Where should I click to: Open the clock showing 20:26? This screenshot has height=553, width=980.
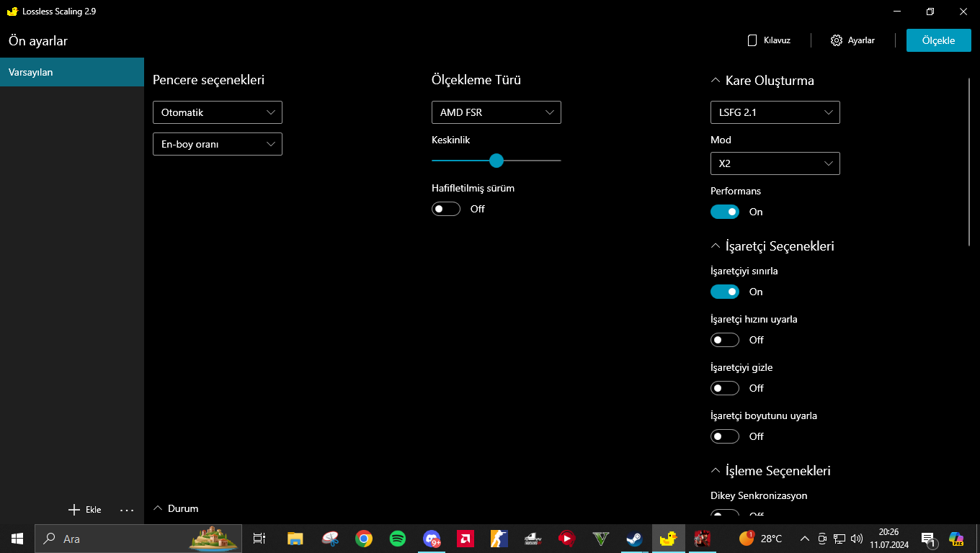[889, 539]
